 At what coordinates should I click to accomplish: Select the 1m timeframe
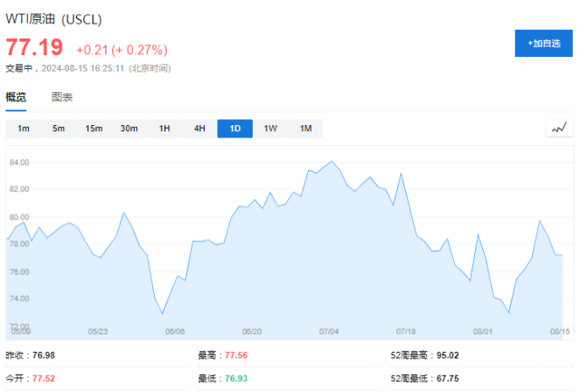point(24,129)
